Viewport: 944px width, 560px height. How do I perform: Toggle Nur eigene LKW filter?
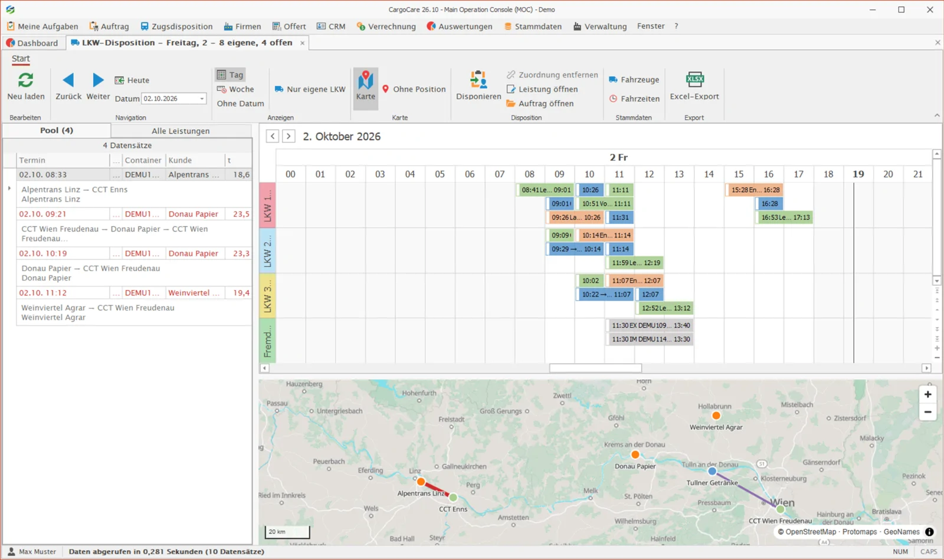(310, 89)
